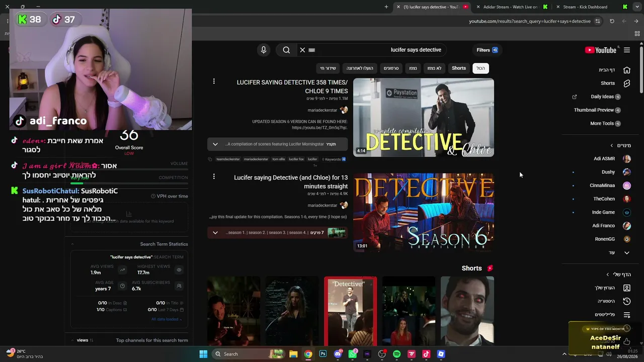Screen dimensions: 644x362
Task: Open the home page icon in sidebar
Action: point(627,70)
